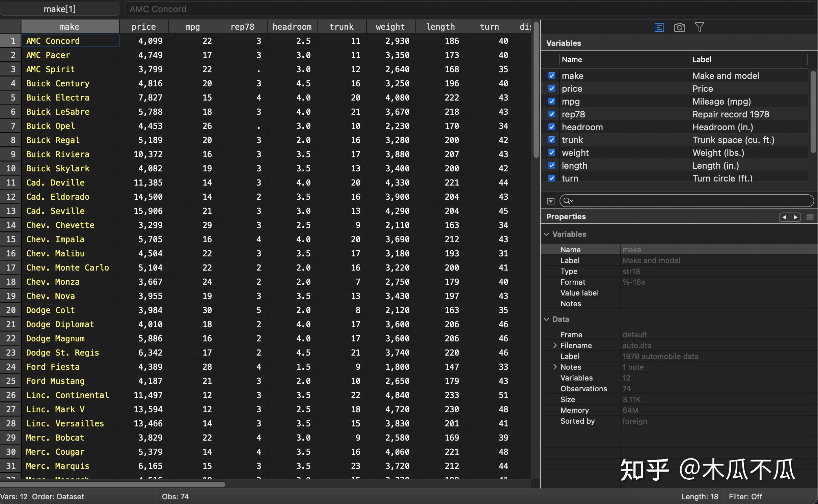Expand the Notes disclosure triangle
The width and height of the screenshot is (818, 504).
[x=555, y=367]
